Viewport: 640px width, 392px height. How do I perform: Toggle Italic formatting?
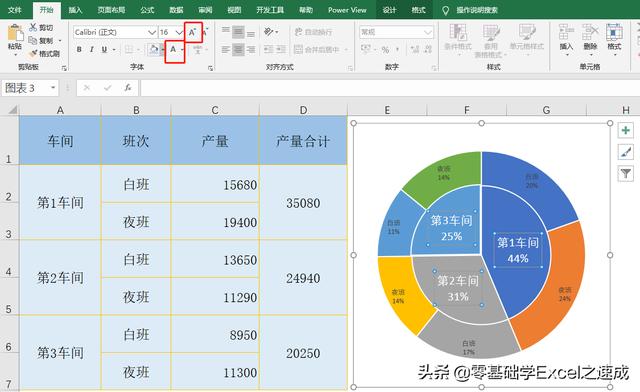pyautogui.click(x=92, y=49)
